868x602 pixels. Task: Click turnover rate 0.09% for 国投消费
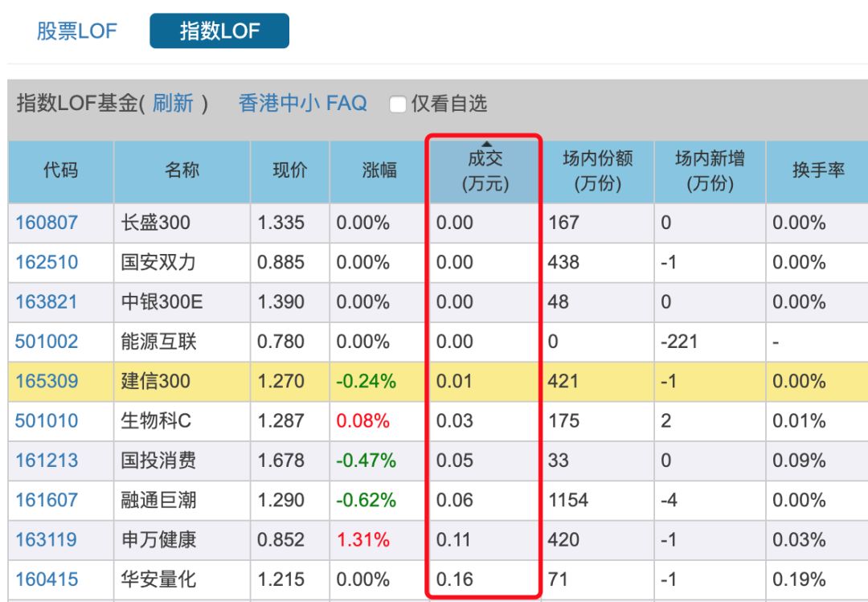[799, 461]
